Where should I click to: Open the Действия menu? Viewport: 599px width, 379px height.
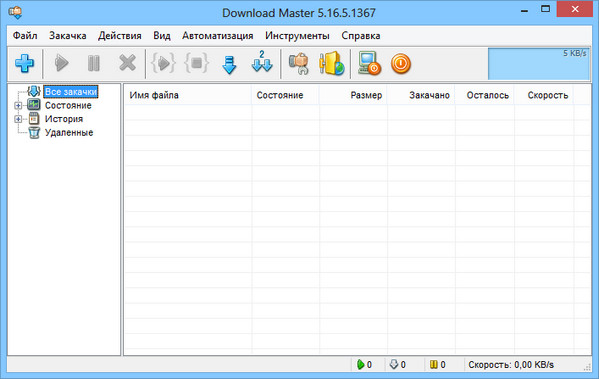pos(120,36)
